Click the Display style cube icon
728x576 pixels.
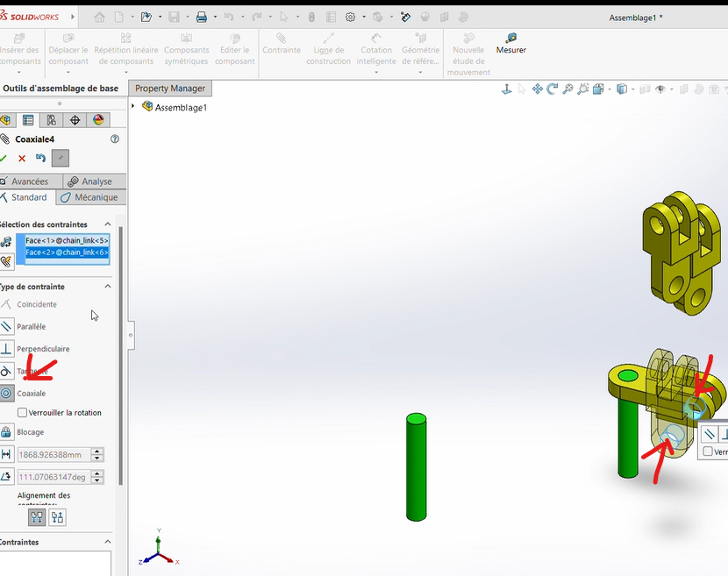point(622,89)
